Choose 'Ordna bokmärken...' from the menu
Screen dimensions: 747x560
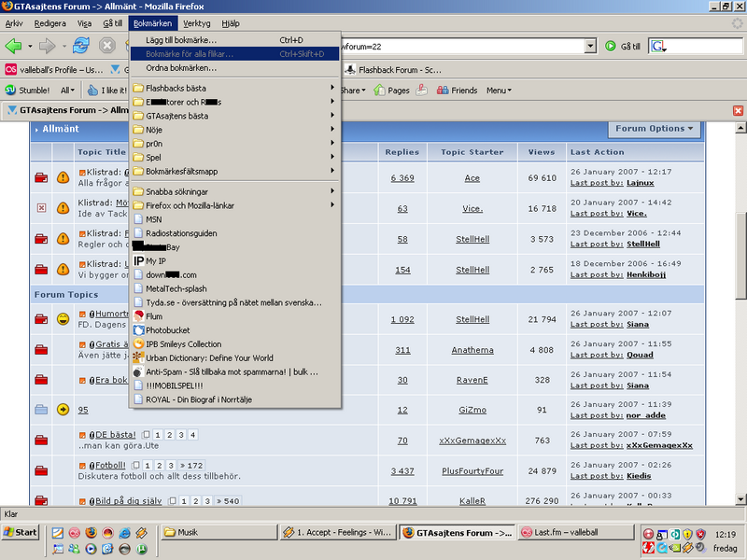(181, 68)
